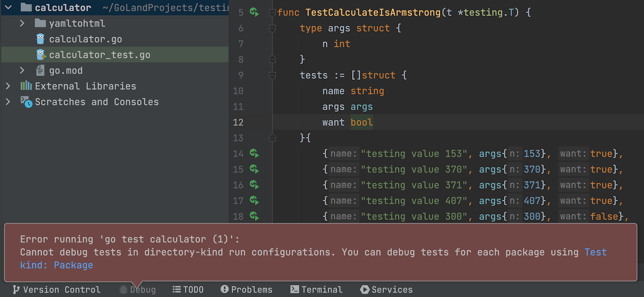Click line number 10 in gutter
644x297 pixels.
point(238,91)
